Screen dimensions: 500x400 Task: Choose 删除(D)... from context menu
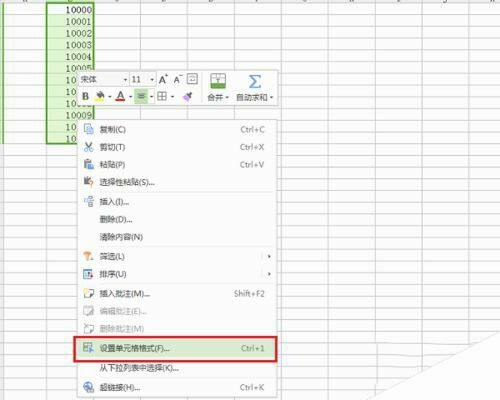[177, 219]
